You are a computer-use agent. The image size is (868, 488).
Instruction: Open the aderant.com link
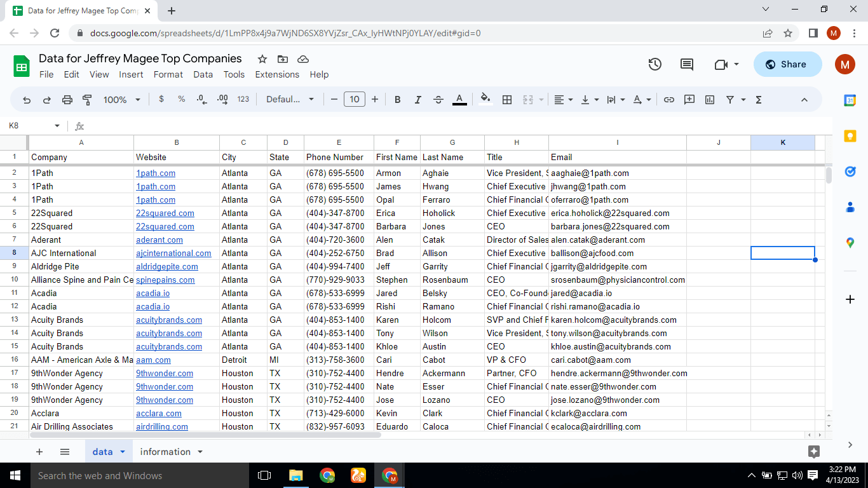159,240
